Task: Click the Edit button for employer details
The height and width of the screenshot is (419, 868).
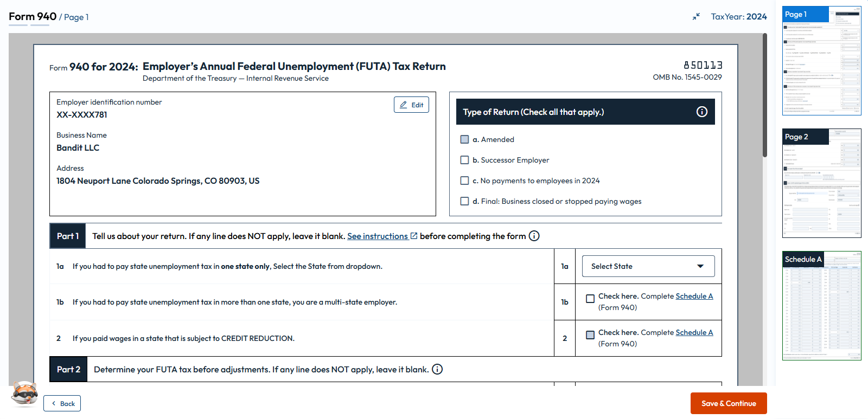Action: pyautogui.click(x=411, y=105)
